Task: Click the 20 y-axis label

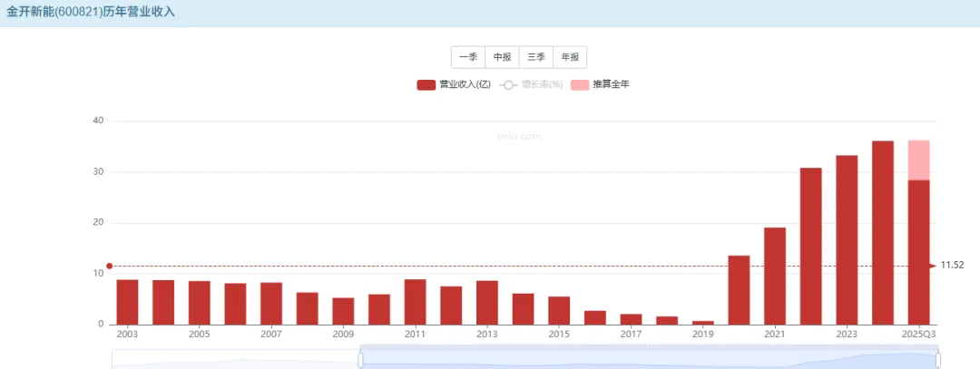Action: coord(97,223)
